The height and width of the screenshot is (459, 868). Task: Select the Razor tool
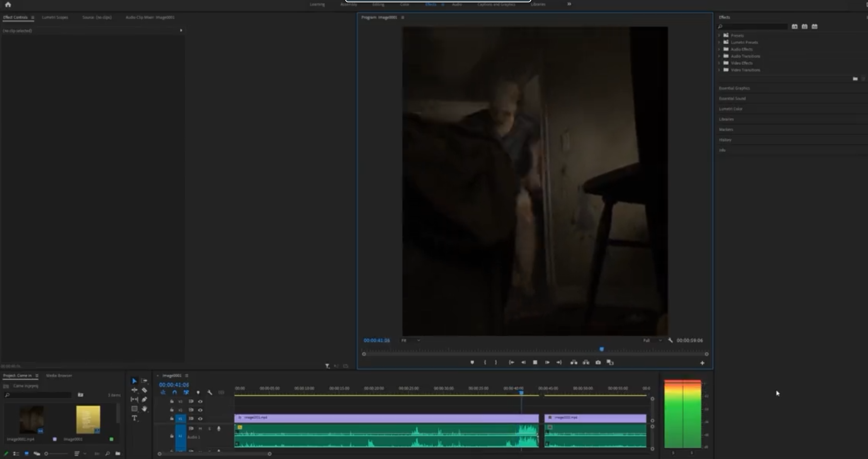point(144,390)
